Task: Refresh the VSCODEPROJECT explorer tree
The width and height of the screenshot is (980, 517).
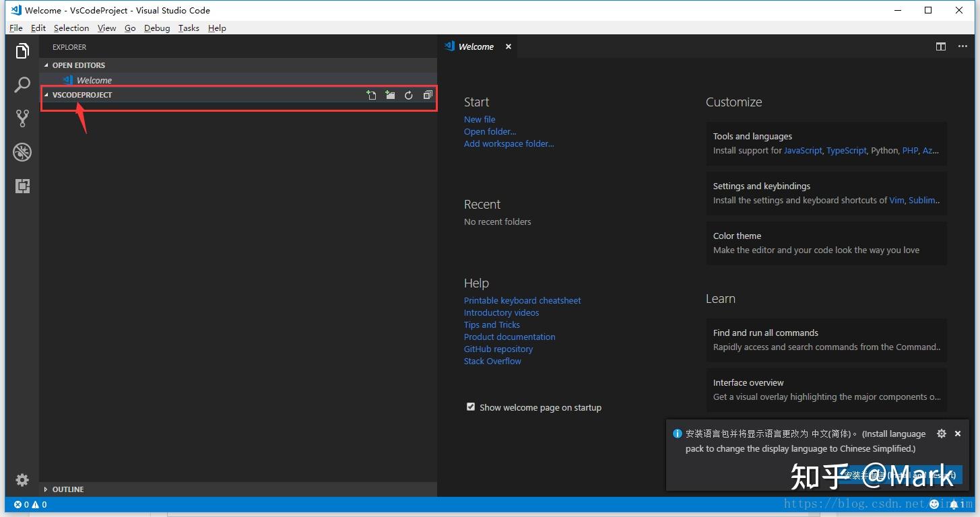Action: coord(408,95)
